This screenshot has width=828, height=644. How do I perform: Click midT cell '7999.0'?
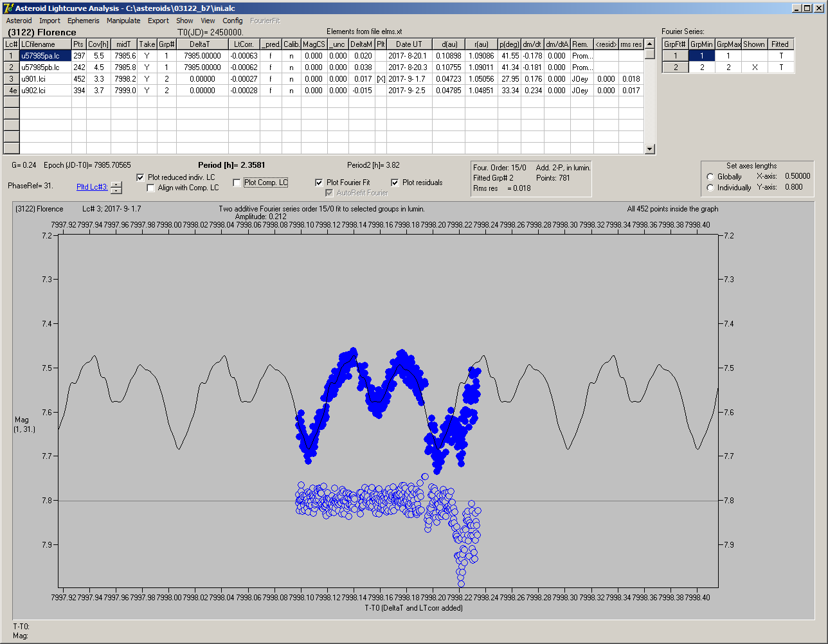[x=123, y=91]
